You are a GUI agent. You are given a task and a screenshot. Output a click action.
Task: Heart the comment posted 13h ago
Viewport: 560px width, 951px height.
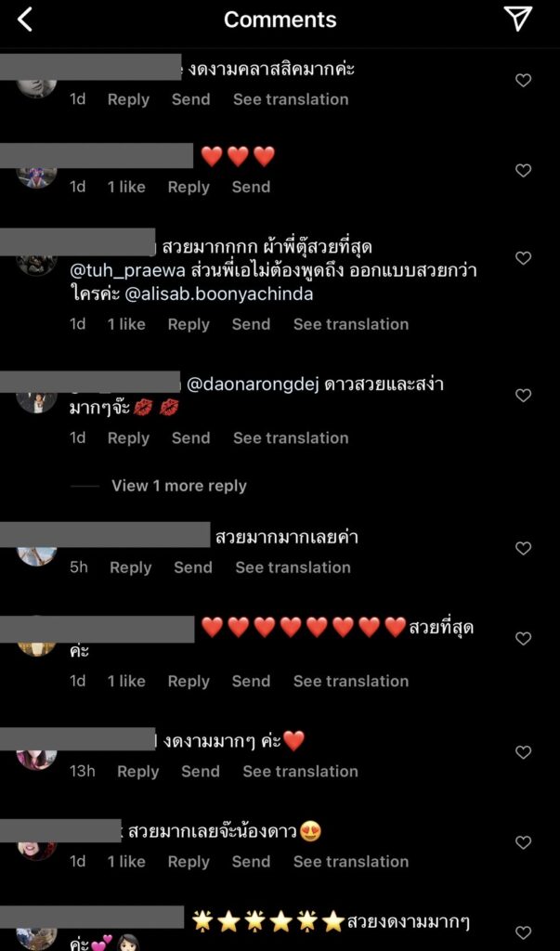tap(523, 752)
